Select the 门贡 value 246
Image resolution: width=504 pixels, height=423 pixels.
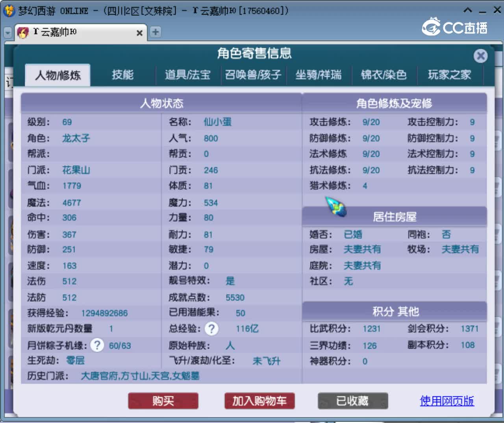click(x=211, y=170)
